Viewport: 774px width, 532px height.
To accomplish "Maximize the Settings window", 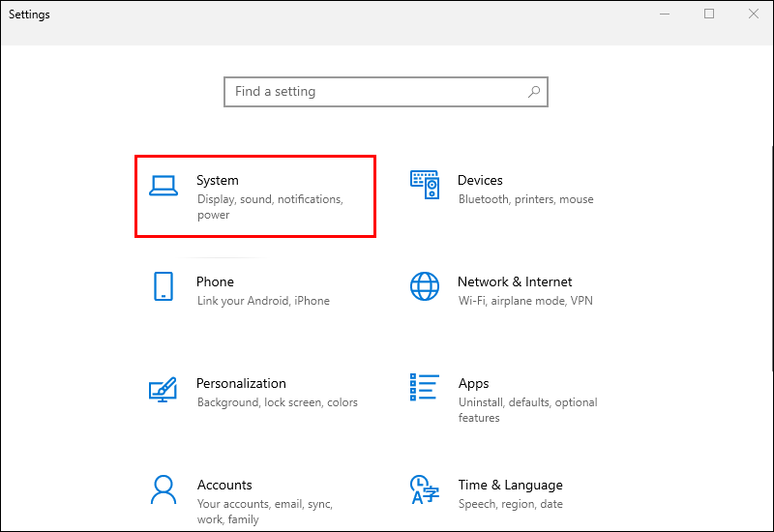I will [x=709, y=15].
